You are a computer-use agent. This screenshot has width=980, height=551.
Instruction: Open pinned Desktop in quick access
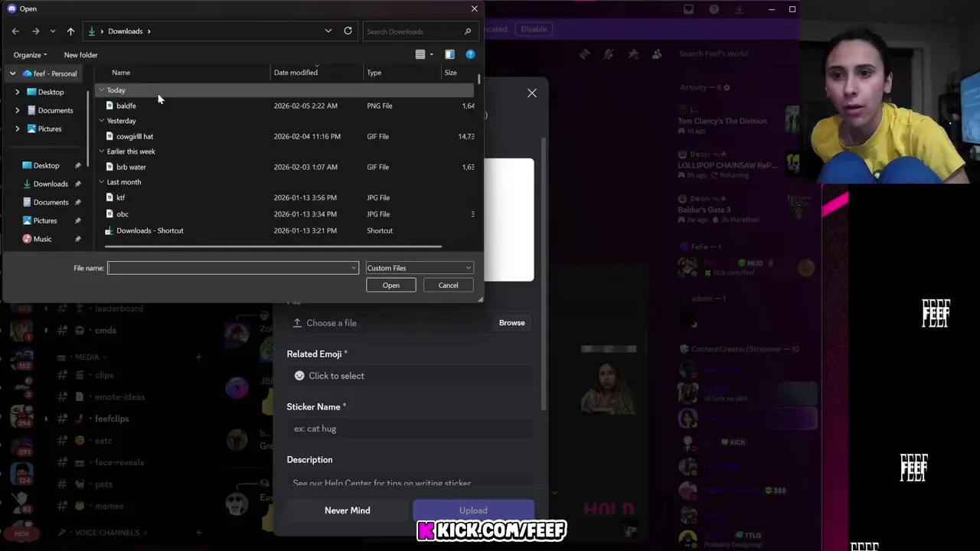click(x=46, y=165)
